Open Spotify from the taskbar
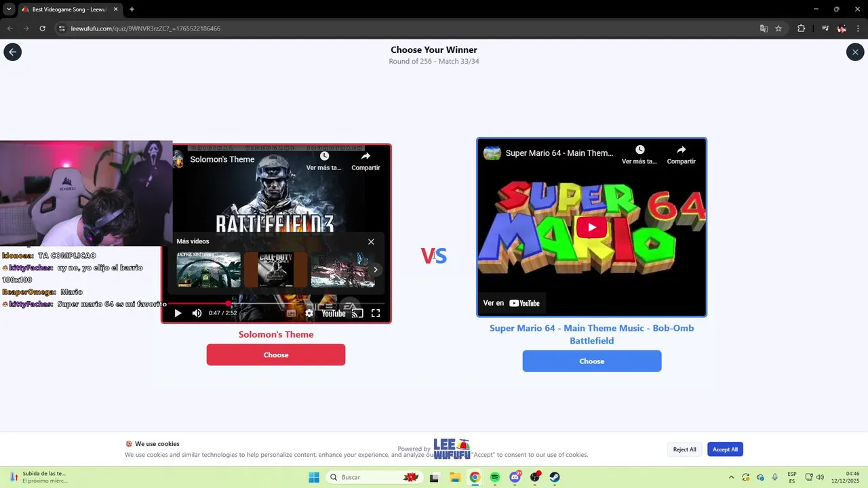The height and width of the screenshot is (488, 868). tap(495, 477)
